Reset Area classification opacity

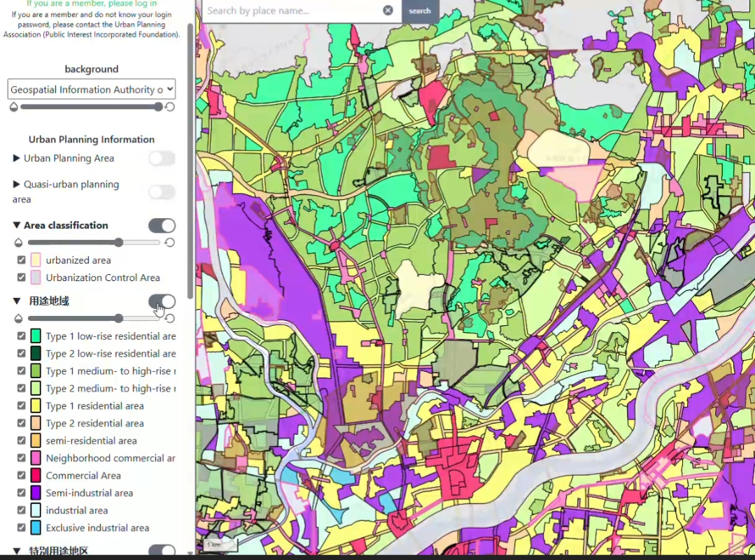(170, 243)
